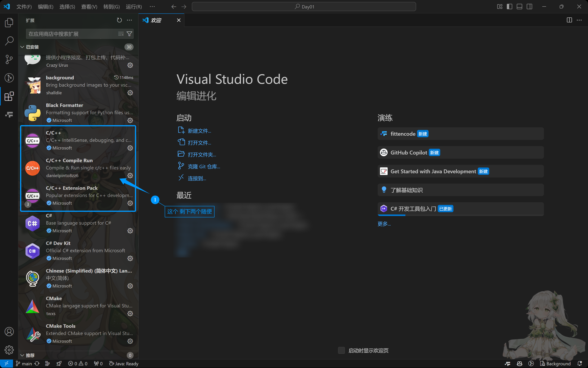Screen dimensions: 588x368
Task: Open the Day01 command center search
Action: (x=304, y=7)
